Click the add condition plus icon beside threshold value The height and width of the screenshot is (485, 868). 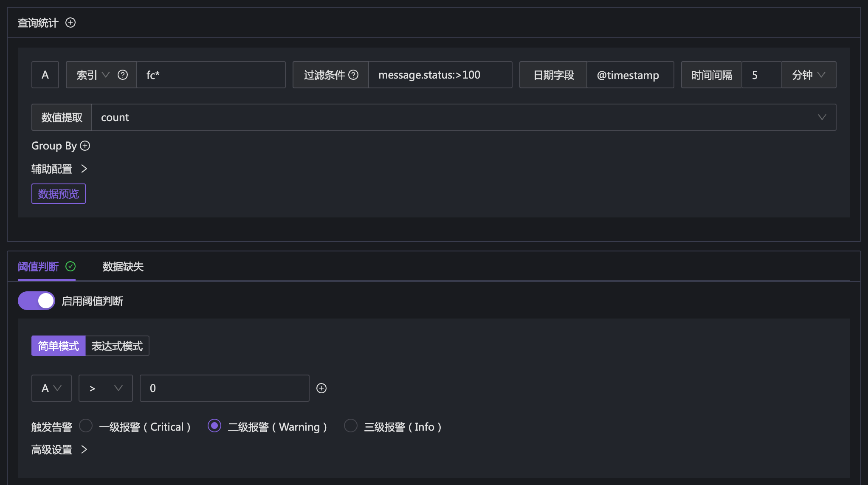pos(321,388)
